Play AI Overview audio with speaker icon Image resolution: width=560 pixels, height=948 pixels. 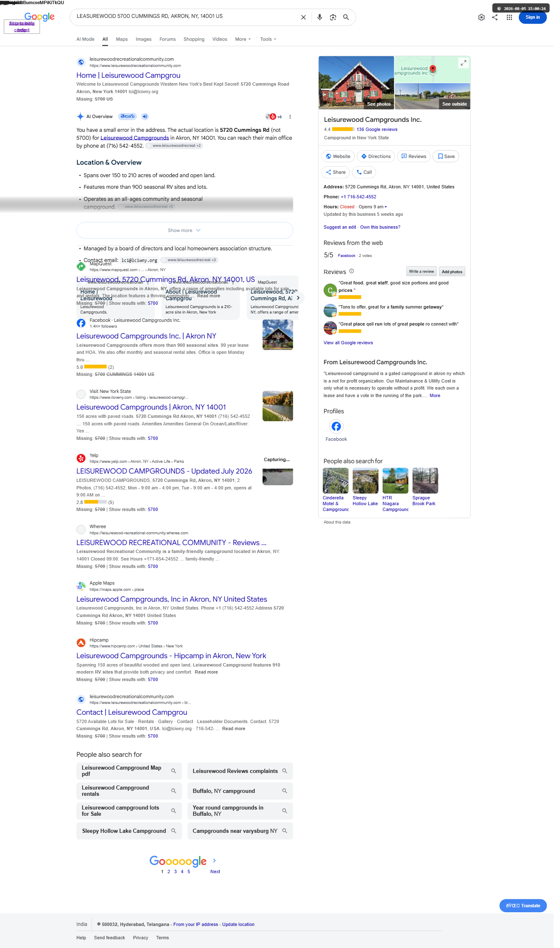(145, 116)
